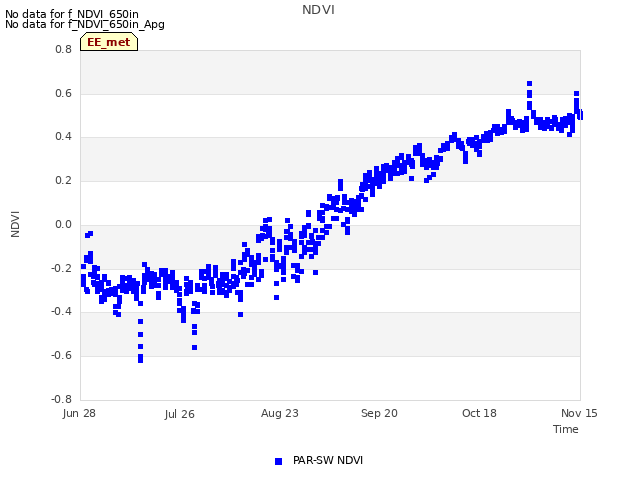Click the 0.4 y-axis tick label
The width and height of the screenshot is (640, 480).
pos(63,136)
